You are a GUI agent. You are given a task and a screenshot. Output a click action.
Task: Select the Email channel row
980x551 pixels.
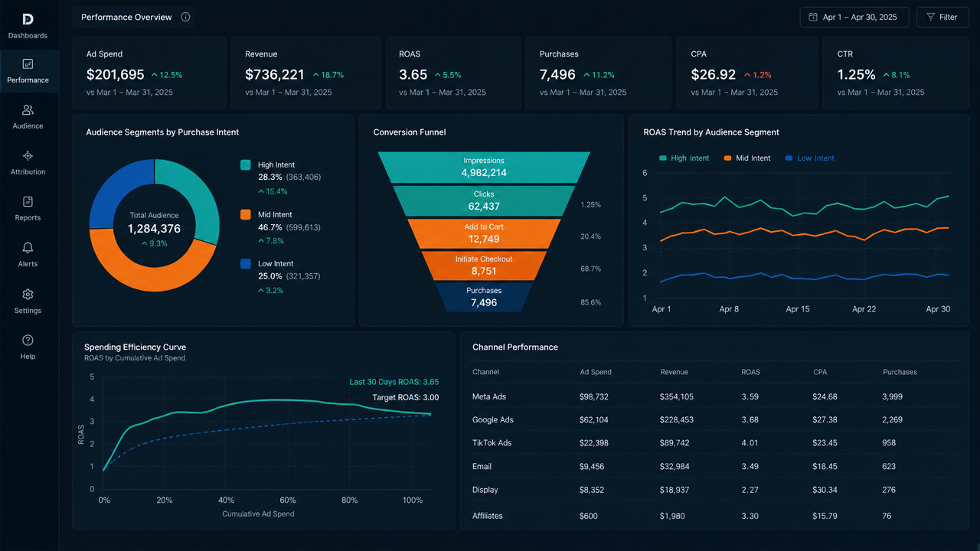point(714,466)
